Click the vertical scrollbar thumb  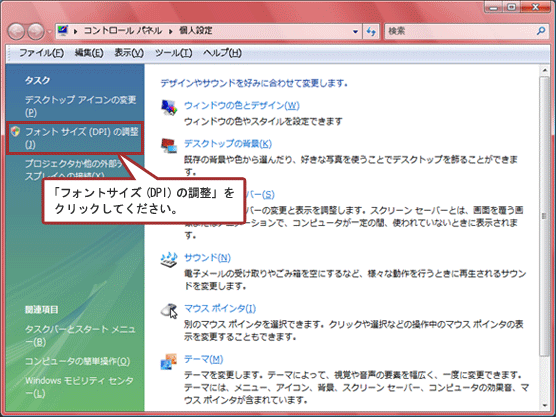coord(544,216)
